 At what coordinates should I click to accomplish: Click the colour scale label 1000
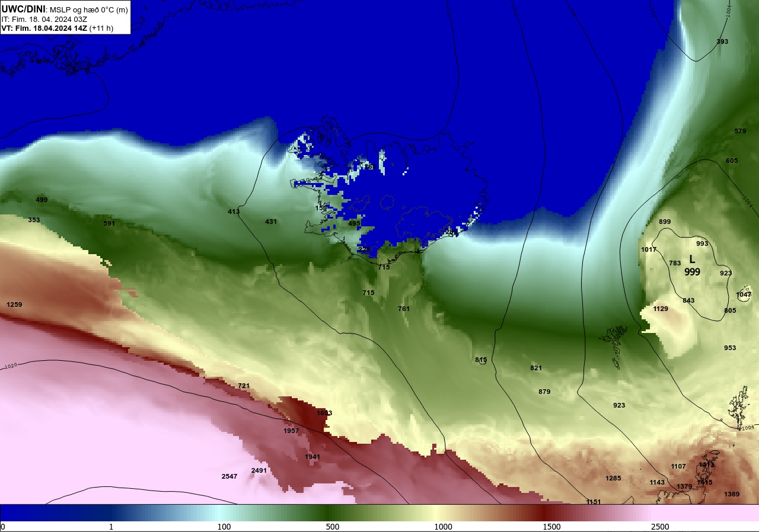[x=443, y=527]
